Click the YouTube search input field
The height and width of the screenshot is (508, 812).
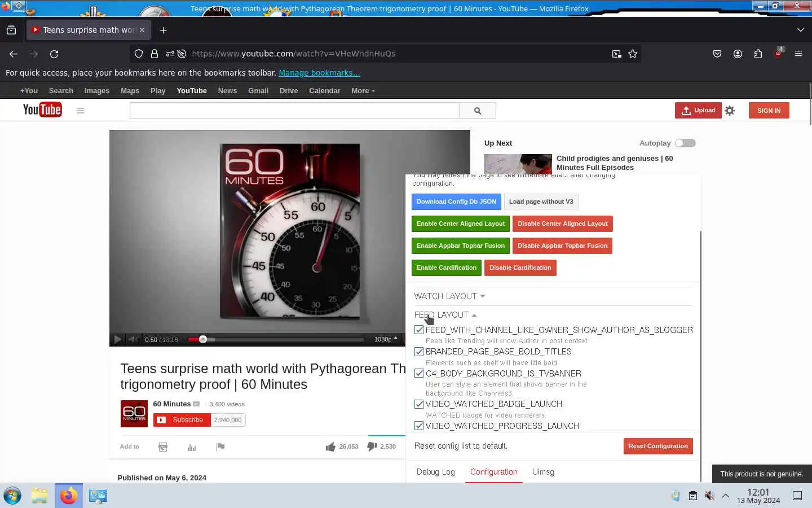point(294,111)
